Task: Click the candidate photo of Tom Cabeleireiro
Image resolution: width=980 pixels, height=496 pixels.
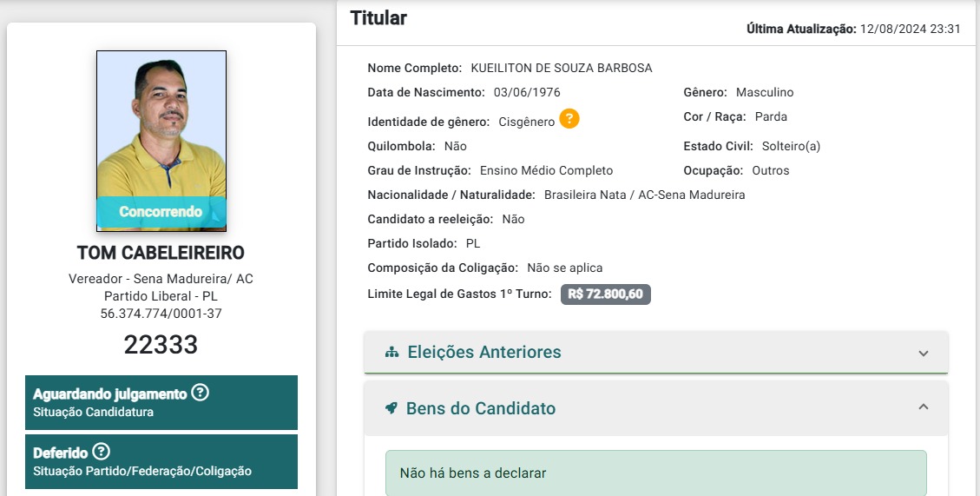Action: point(161,141)
